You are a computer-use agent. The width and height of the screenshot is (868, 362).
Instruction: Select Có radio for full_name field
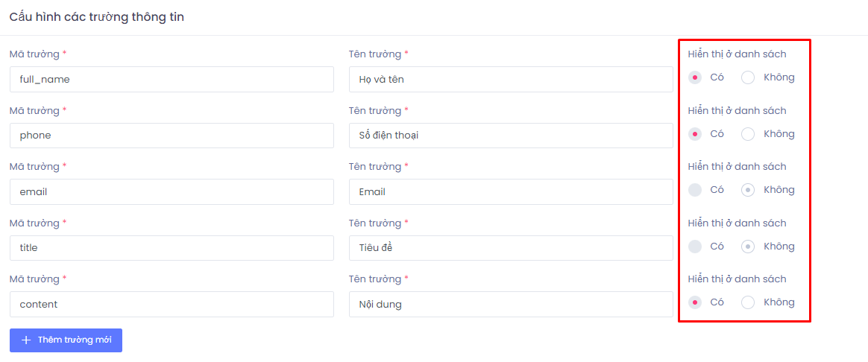pos(695,77)
